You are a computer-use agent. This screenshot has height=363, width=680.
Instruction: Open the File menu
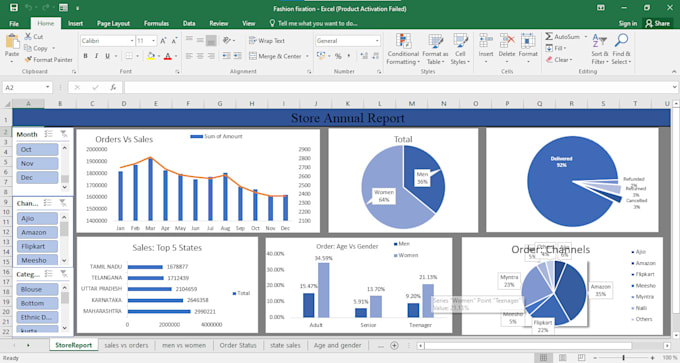click(14, 23)
